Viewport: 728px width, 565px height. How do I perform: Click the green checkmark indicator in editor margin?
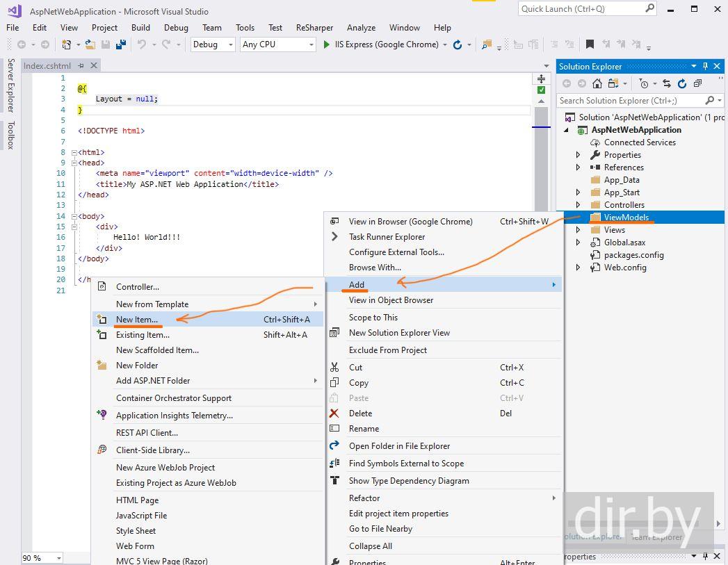click(x=541, y=90)
